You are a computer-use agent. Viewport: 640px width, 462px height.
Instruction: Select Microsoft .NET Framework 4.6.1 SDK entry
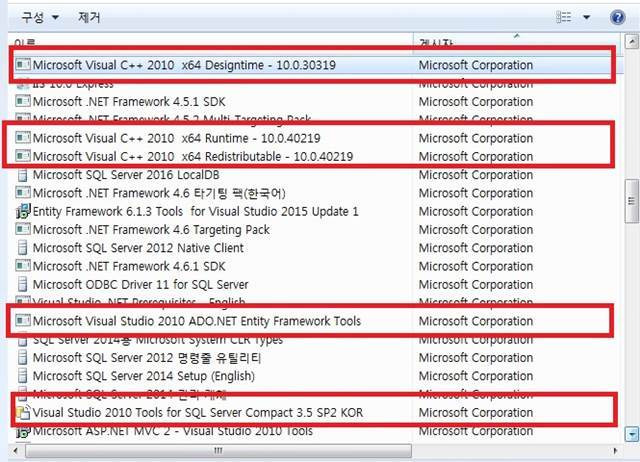[129, 267]
